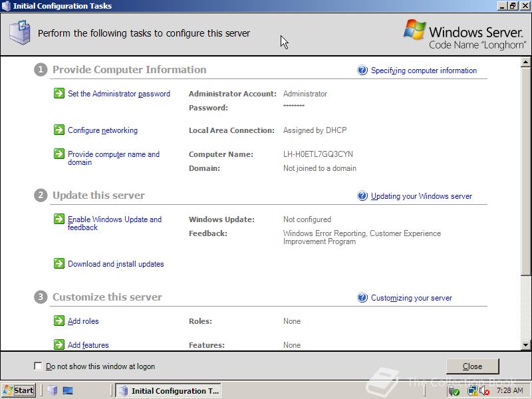Maximize the Initial Configuration Tasks window
This screenshot has height=399, width=532.
pyautogui.click(x=513, y=6)
